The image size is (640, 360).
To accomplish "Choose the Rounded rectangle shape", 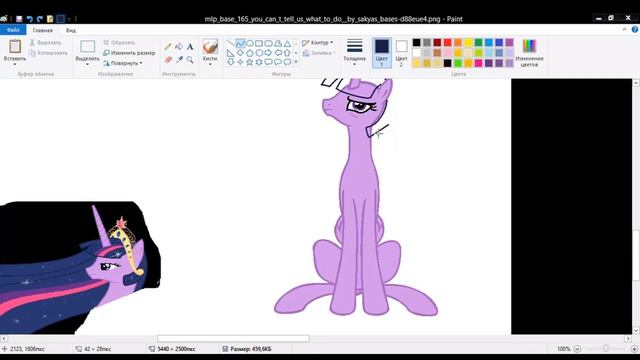I will pyautogui.click(x=268, y=43).
